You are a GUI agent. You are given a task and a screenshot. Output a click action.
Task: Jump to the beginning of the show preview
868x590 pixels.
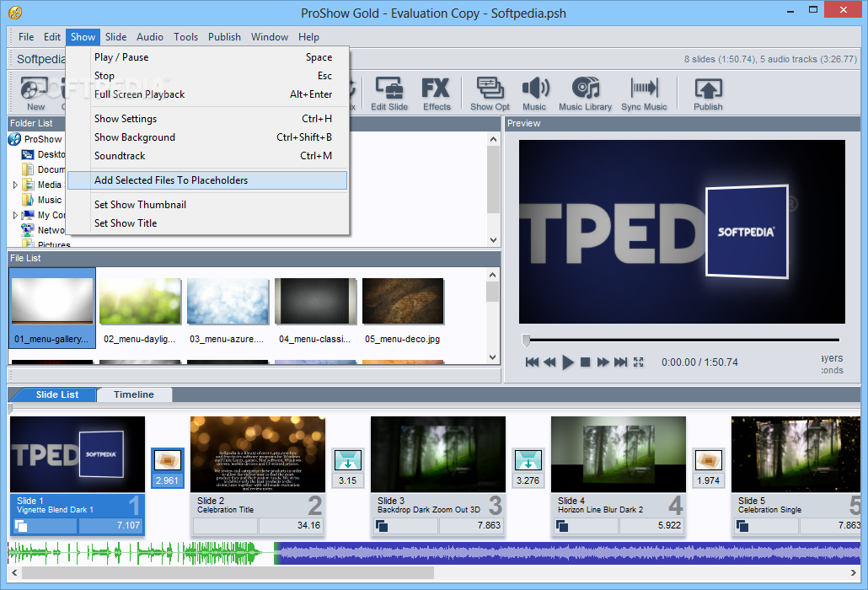[532, 362]
